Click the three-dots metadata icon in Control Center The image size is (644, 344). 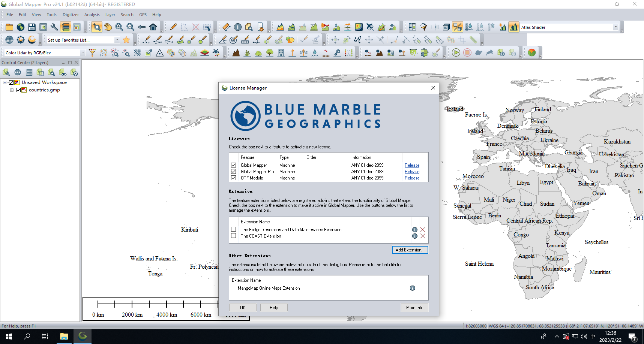pyautogui.click(x=18, y=72)
